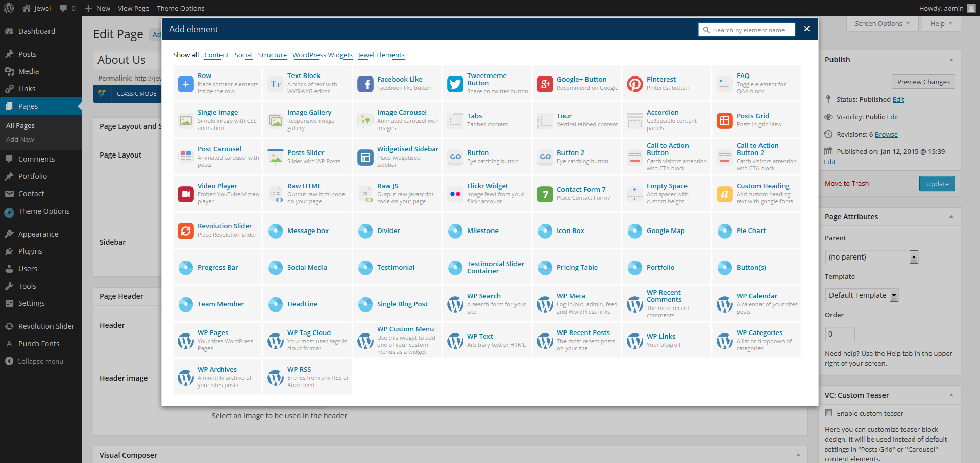Open Plugins in the sidebar menu
Image resolution: width=980 pixels, height=463 pixels.
(x=41, y=251)
